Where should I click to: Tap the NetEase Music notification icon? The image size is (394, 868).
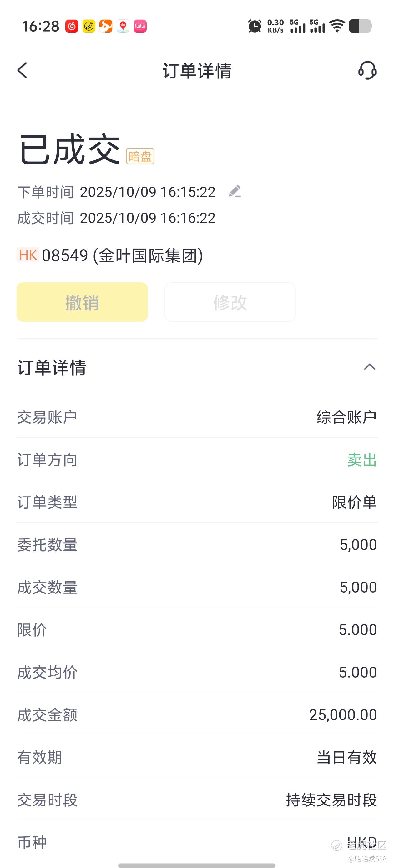click(72, 26)
